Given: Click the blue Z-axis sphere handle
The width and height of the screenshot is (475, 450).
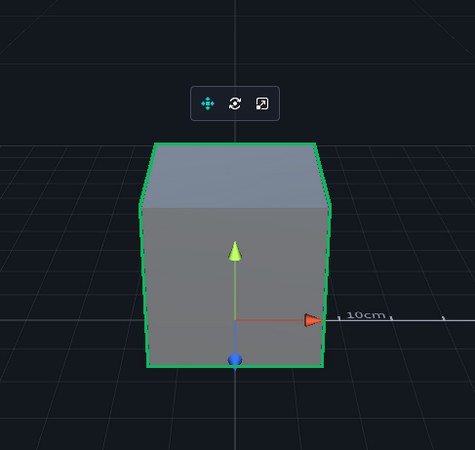Looking at the screenshot, I should point(235,360).
